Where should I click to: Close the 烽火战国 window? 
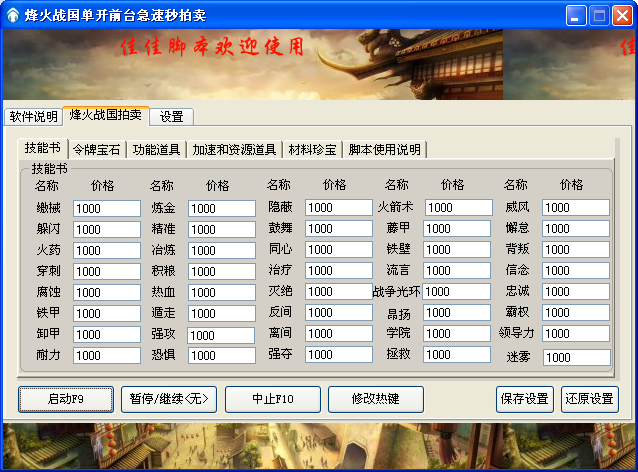point(623,15)
